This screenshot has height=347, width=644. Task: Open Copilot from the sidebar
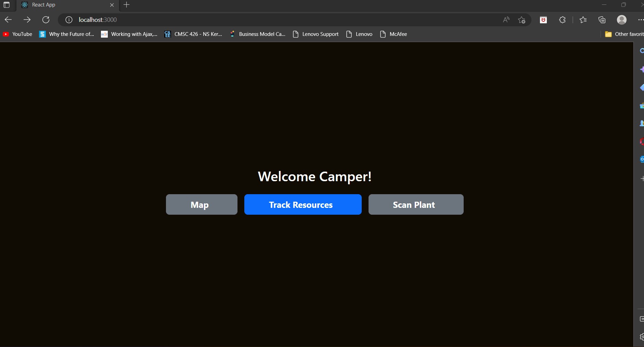(642, 69)
